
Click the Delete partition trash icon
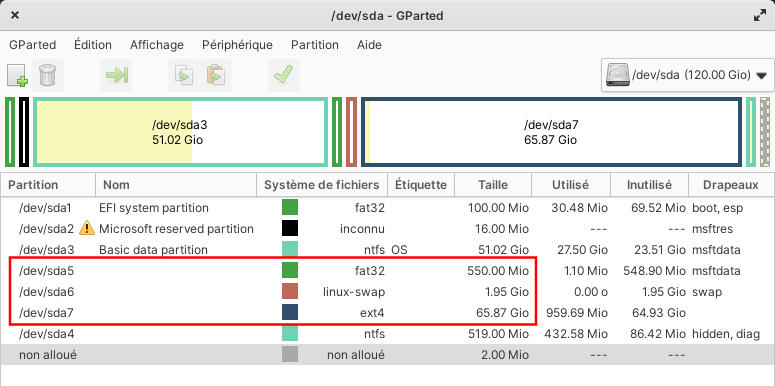pos(48,75)
